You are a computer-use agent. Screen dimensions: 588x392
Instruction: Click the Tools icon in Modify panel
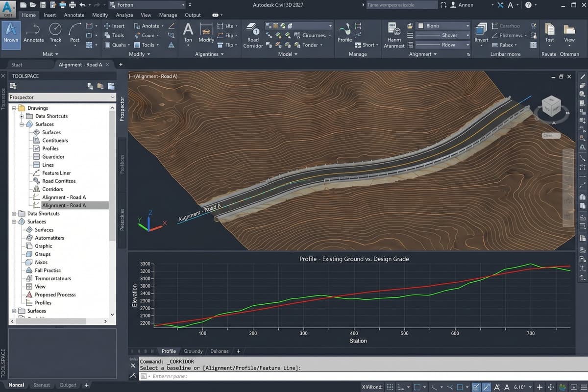[107, 35]
